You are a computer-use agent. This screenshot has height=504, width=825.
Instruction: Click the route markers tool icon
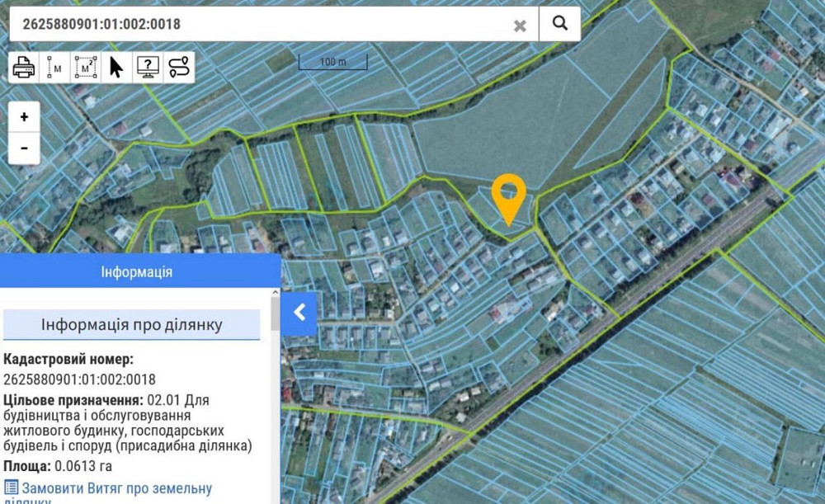point(178,68)
